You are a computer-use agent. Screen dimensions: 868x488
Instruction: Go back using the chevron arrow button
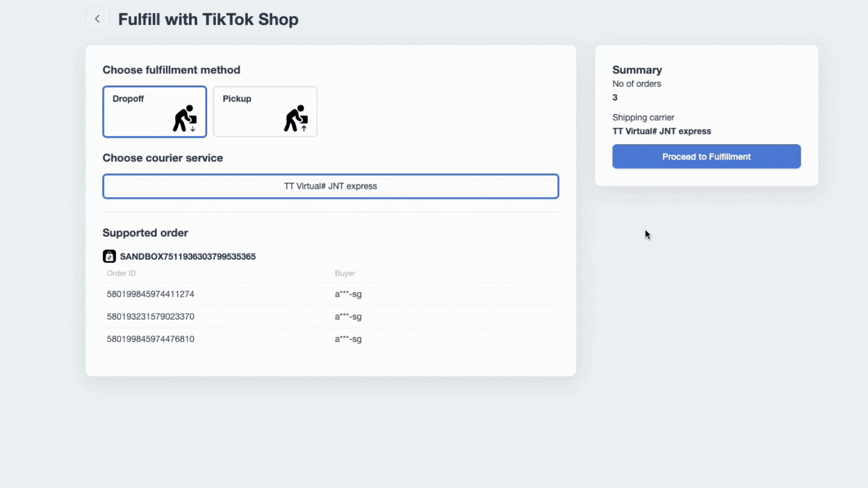[97, 19]
